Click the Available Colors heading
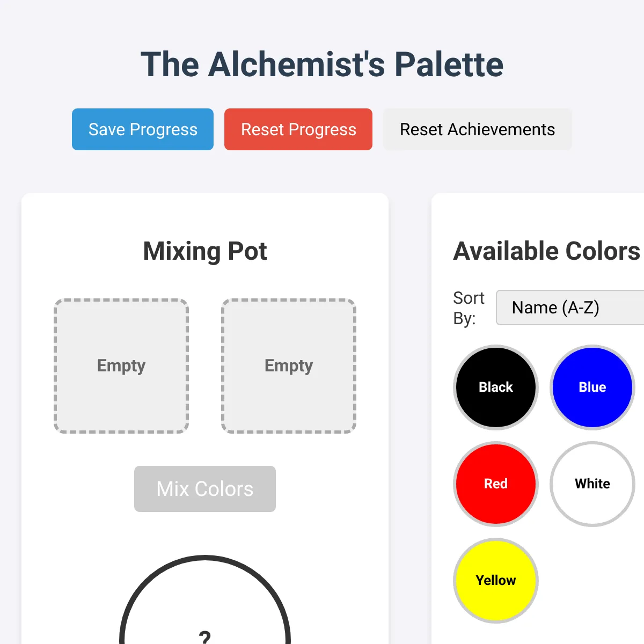 point(547,251)
